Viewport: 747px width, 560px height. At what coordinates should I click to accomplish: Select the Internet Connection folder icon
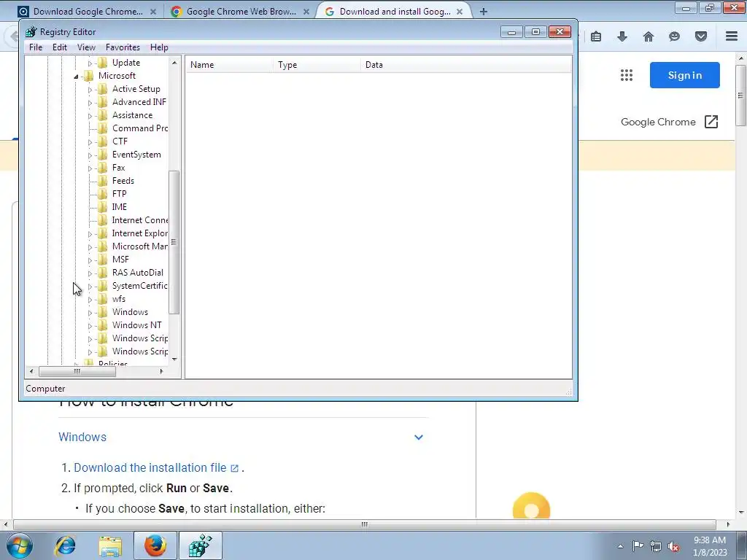(102, 220)
